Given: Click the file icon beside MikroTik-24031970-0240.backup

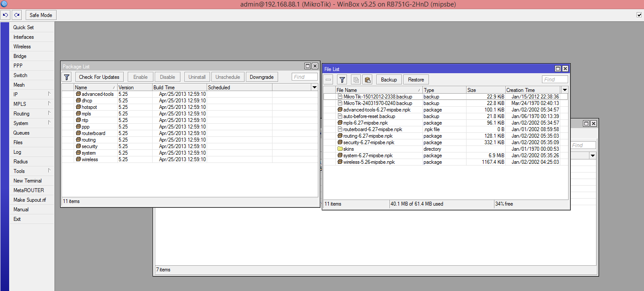Looking at the screenshot, I should 340,103.
